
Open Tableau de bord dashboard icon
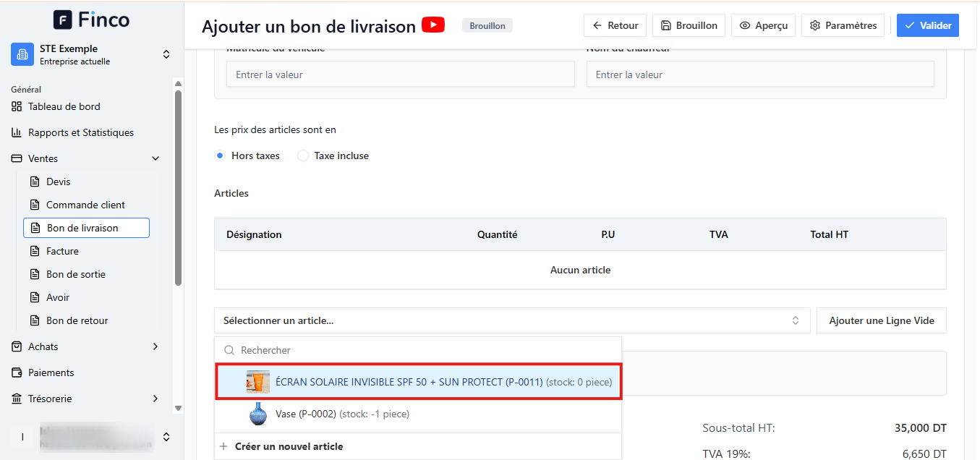pos(17,106)
